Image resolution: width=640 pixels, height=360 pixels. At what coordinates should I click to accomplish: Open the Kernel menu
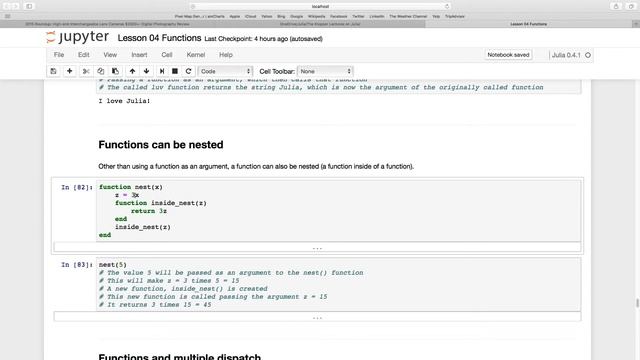point(196,55)
